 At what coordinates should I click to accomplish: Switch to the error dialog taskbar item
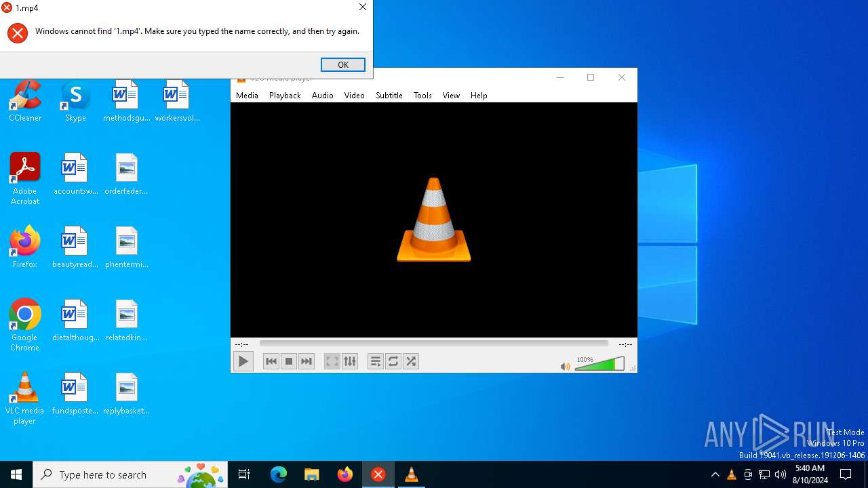378,474
